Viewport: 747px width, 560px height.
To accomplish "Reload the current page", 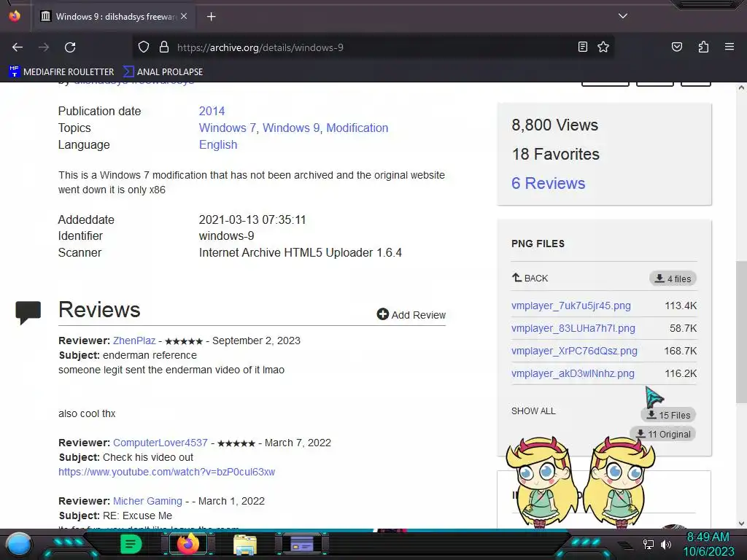I will pos(70,47).
